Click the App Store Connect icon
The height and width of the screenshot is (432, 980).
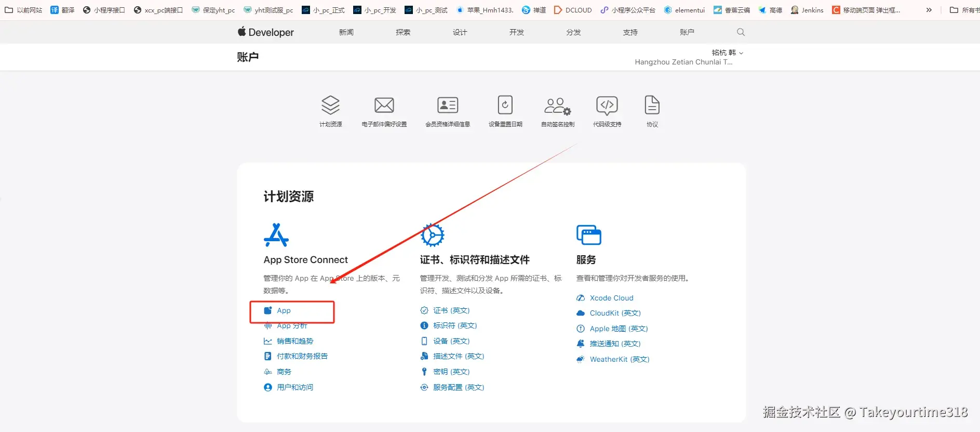click(276, 235)
